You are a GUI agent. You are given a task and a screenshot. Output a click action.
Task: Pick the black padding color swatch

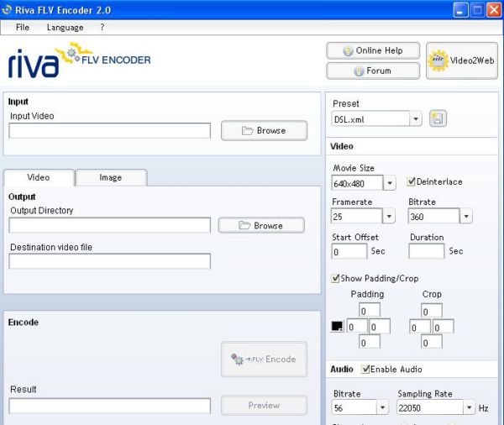[337, 326]
